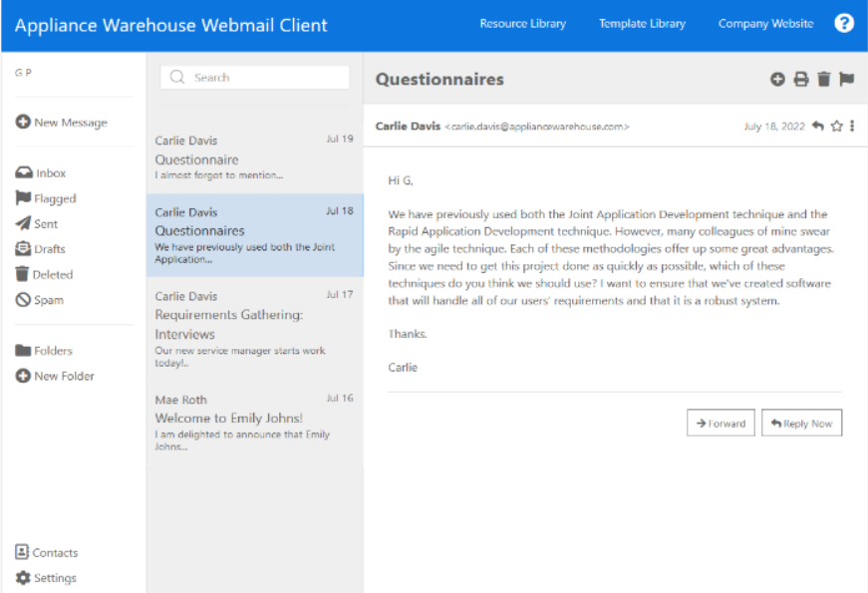This screenshot has height=593, width=868.
Task: Click the Questionnaires heading in reading pane
Action: pos(439,79)
